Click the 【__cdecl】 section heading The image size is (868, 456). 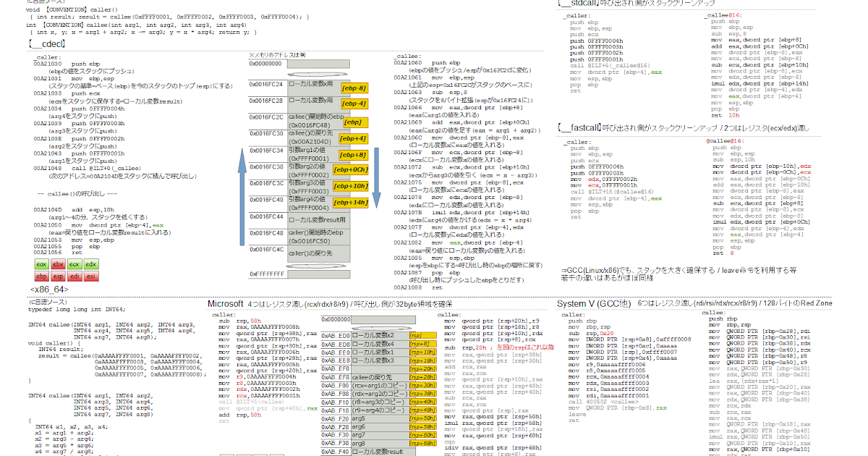pos(47,46)
